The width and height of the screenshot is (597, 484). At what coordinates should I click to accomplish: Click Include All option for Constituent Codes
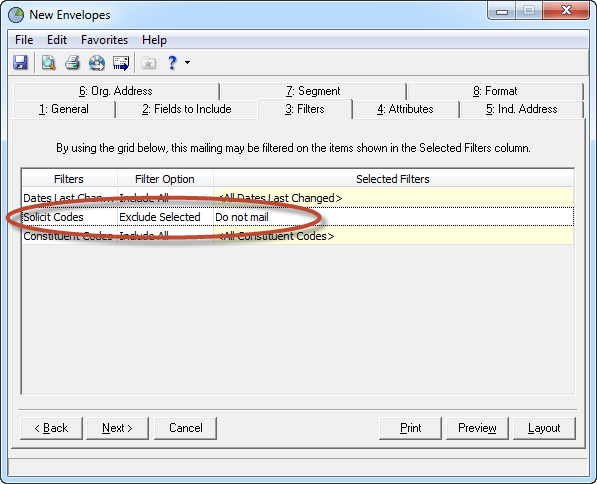165,236
